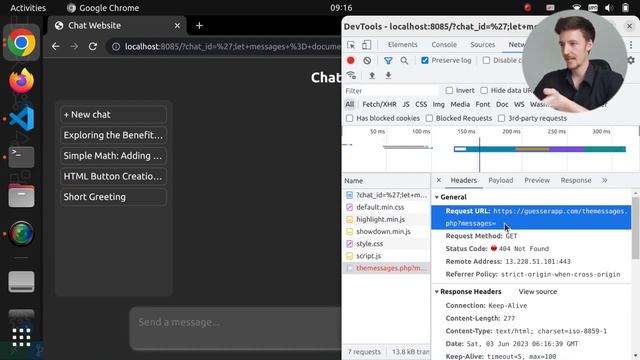Open Visual Studio Code in dock

point(21,118)
